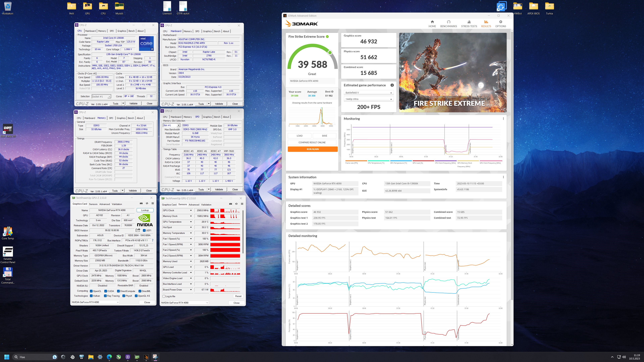Toggle the Ray Tracing checkbox in GPU-Z
This screenshot has height=362, width=644.
click(105, 296)
